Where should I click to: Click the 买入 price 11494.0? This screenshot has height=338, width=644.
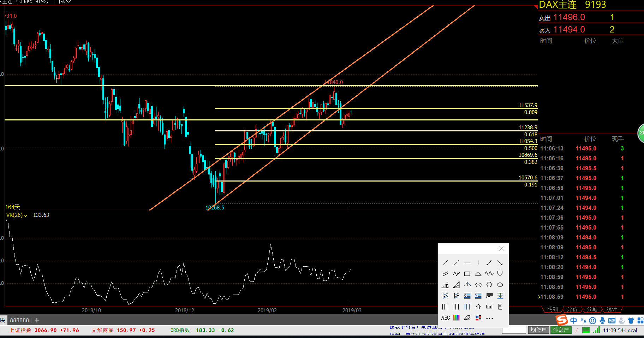coord(569,30)
